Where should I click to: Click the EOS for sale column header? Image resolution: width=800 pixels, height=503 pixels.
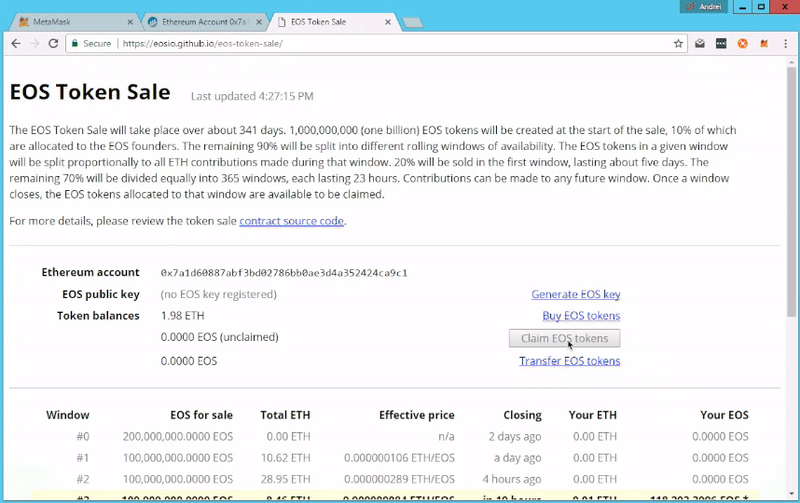point(202,415)
